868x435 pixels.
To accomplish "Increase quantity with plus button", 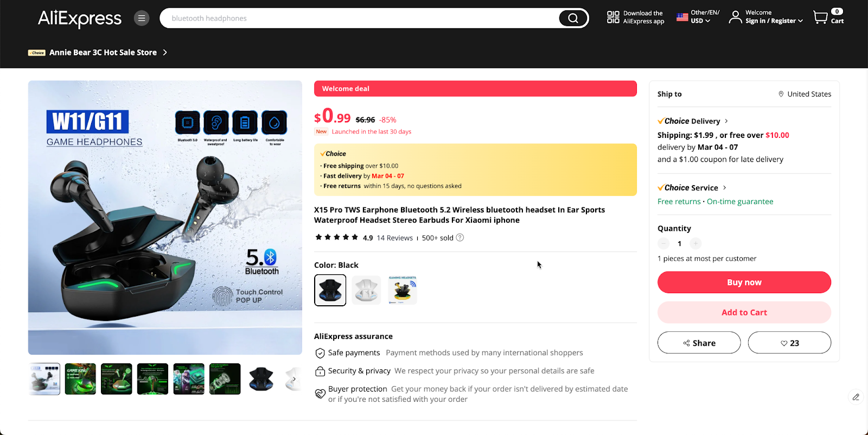I will [x=695, y=243].
